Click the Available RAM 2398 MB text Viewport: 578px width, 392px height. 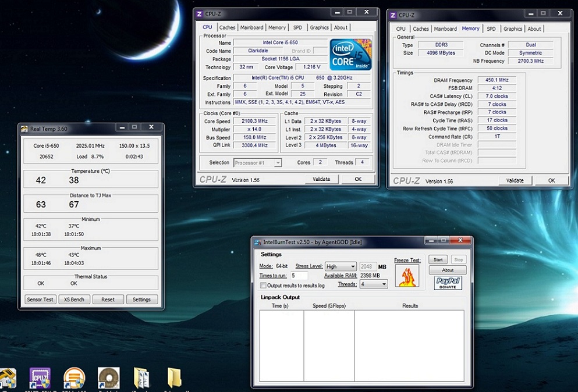[x=370, y=276]
